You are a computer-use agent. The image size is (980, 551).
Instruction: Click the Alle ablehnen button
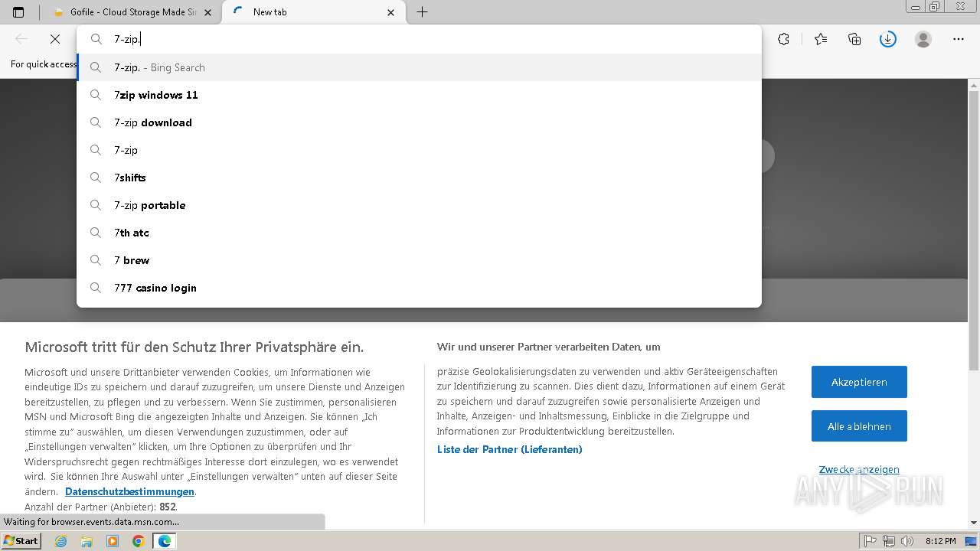point(859,426)
